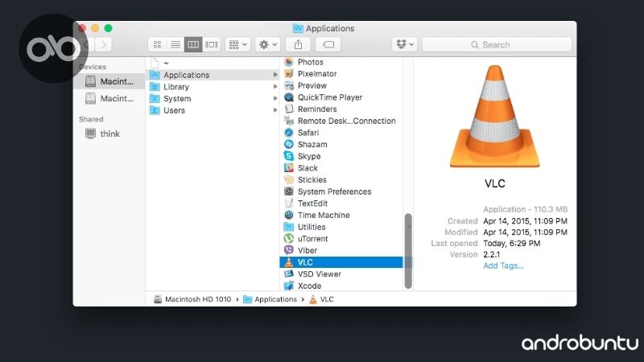Click the large VLC cone preview
The width and height of the screenshot is (644, 362).
click(x=494, y=117)
